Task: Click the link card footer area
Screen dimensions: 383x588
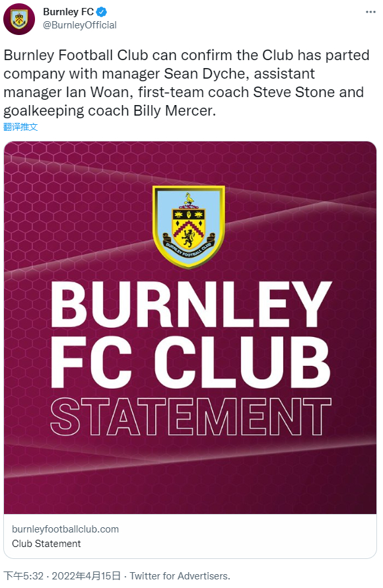Action: (190, 536)
